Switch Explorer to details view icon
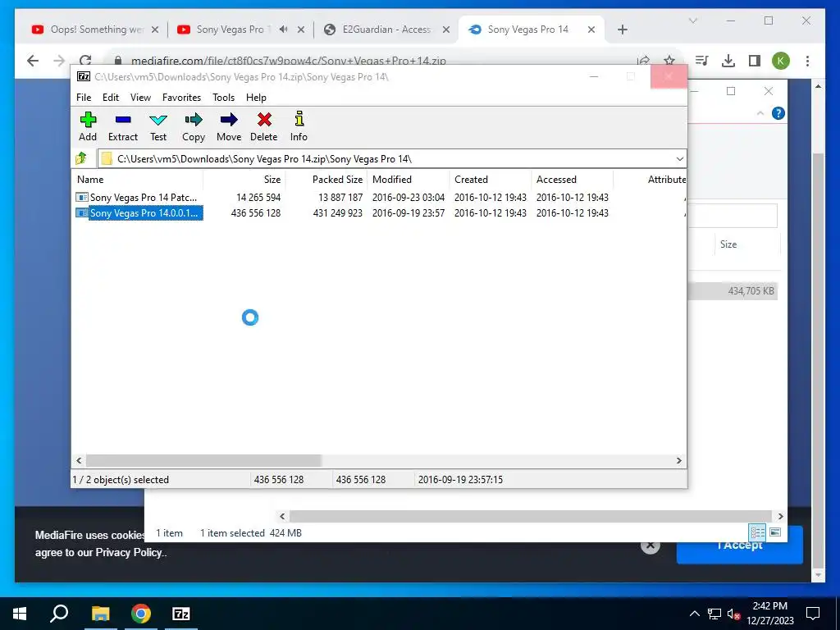840x630 pixels. 757,532
